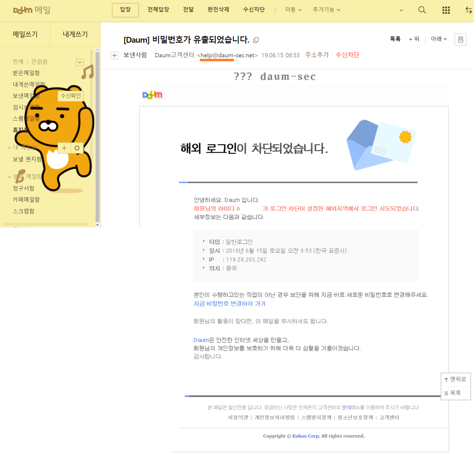Collapse the 내 메일함 section
The image size is (476, 454).
tap(9, 148)
